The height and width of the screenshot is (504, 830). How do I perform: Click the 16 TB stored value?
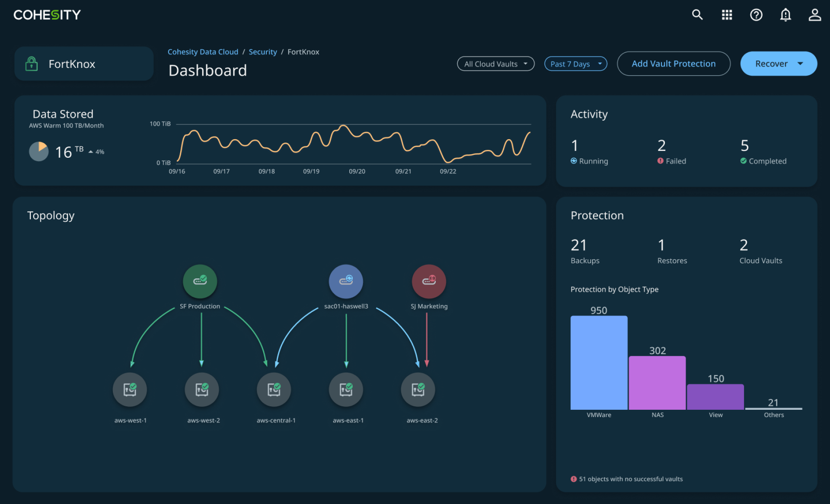(69, 152)
